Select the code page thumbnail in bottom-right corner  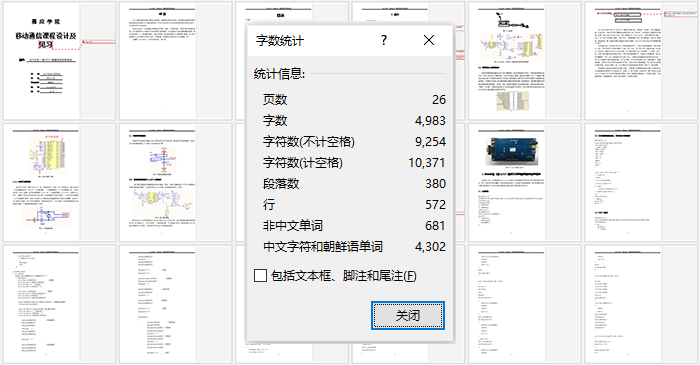(641, 304)
